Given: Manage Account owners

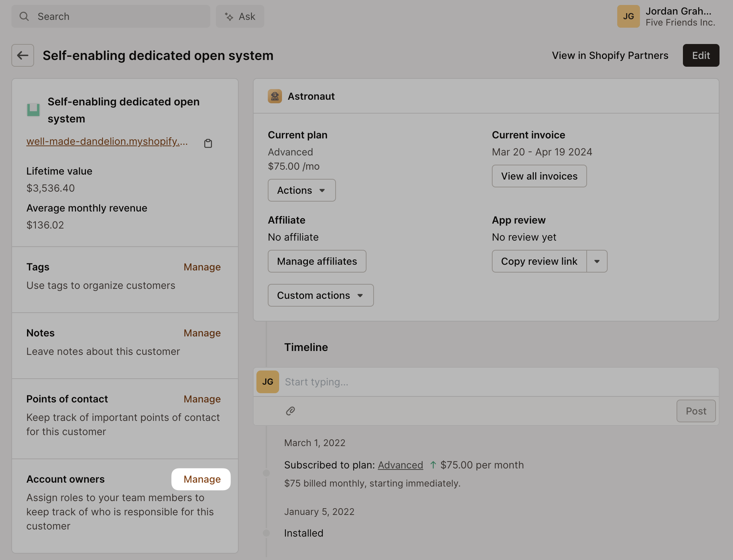Looking at the screenshot, I should coord(201,479).
